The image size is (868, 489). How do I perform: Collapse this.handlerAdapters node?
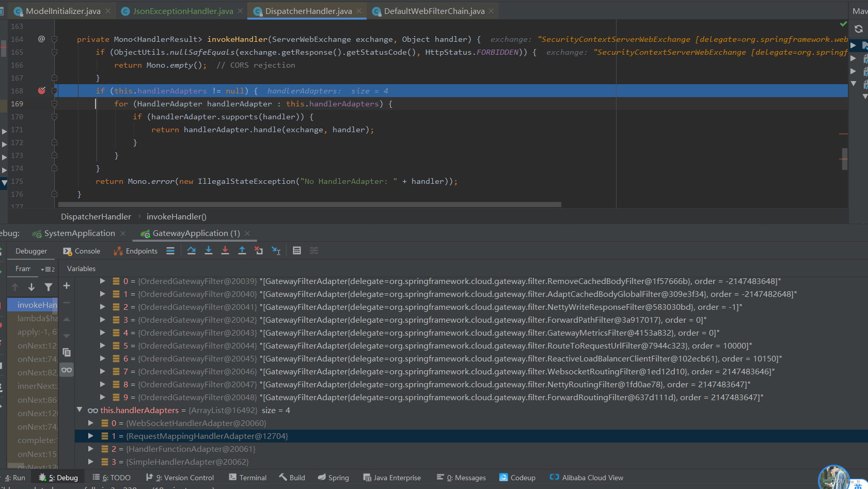(x=80, y=410)
